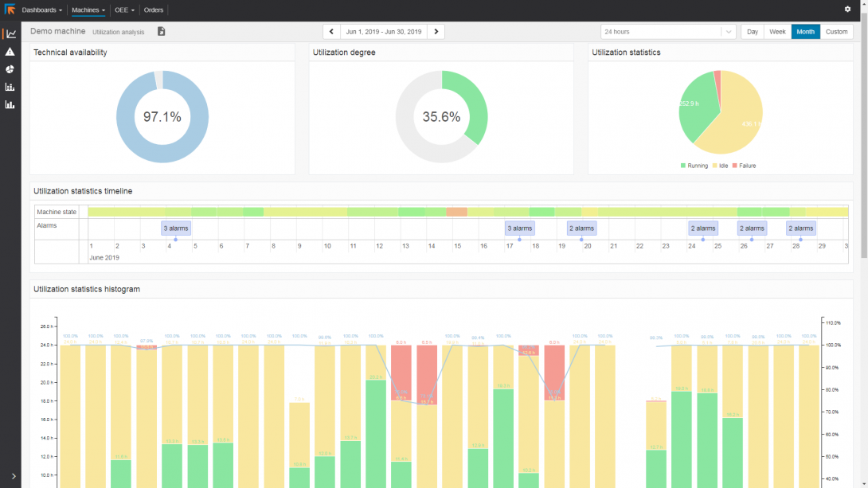This screenshot has height=488, width=868.
Task: Click the date range Jun 1 - Jun 30, 2019
Action: [x=384, y=32]
